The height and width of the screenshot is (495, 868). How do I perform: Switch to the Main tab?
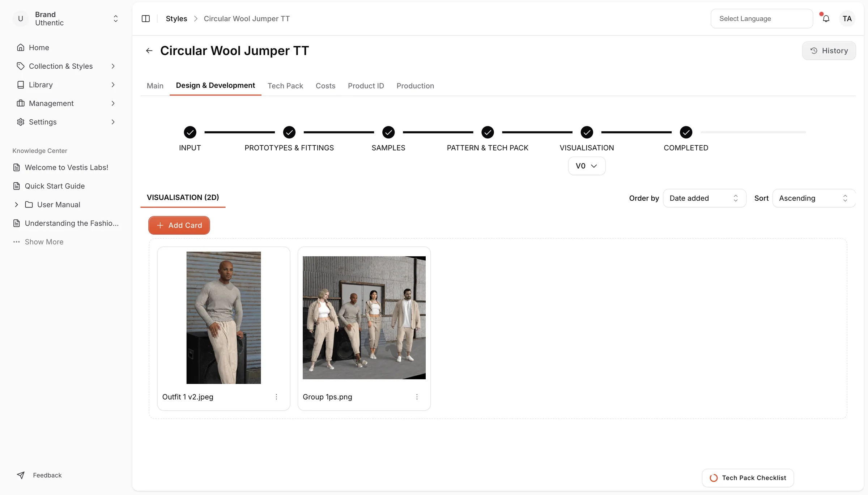[x=155, y=86]
